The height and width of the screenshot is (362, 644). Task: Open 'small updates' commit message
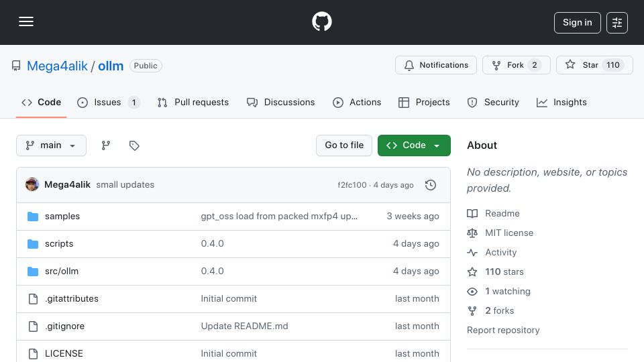point(125,185)
